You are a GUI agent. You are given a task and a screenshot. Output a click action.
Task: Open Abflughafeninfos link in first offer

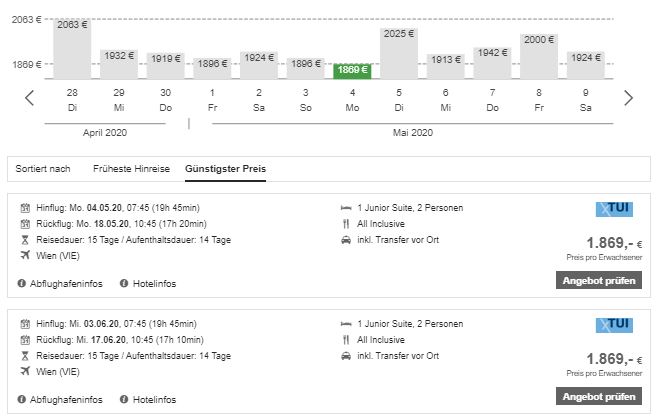coord(68,284)
